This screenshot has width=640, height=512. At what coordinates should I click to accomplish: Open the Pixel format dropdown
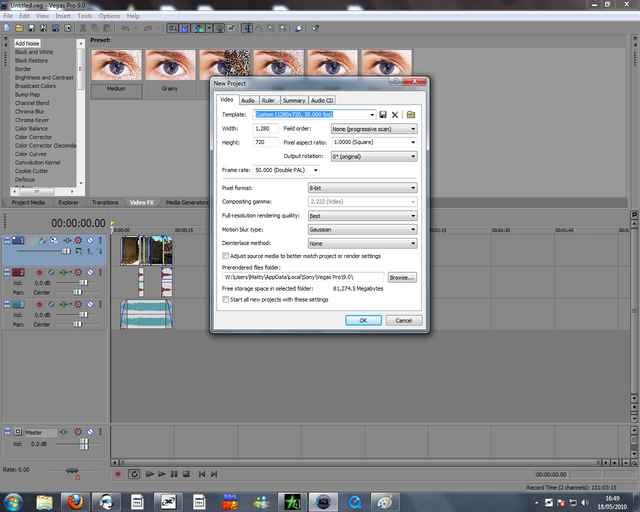[x=413, y=188]
